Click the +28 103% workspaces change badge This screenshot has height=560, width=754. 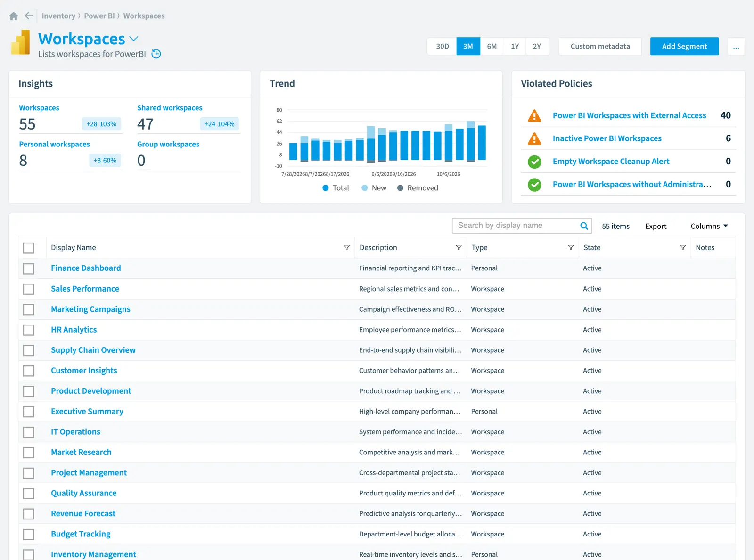101,124
